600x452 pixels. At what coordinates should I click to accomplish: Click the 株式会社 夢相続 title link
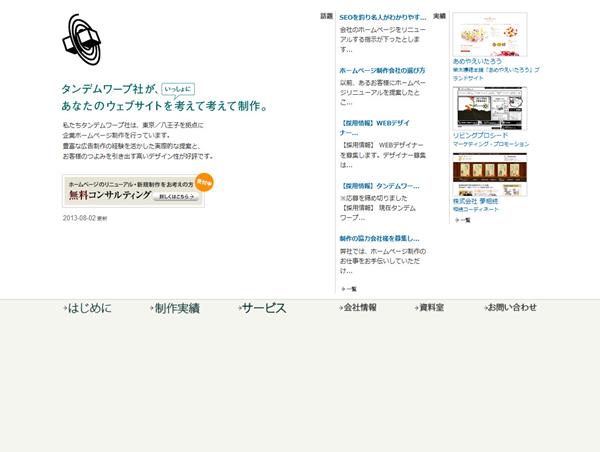tap(476, 201)
